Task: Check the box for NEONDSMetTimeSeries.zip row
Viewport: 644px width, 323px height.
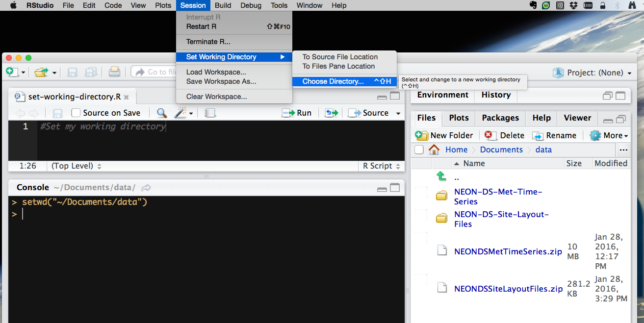Action: coord(420,238)
